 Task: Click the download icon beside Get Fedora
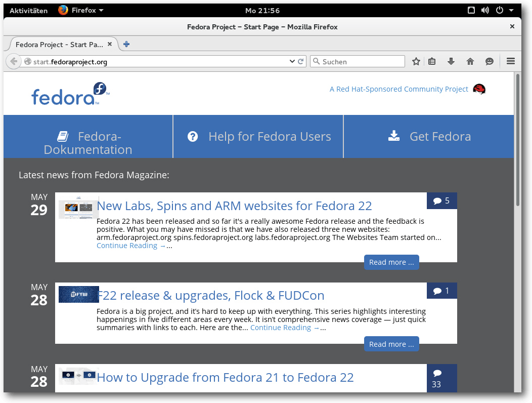pyautogui.click(x=394, y=136)
